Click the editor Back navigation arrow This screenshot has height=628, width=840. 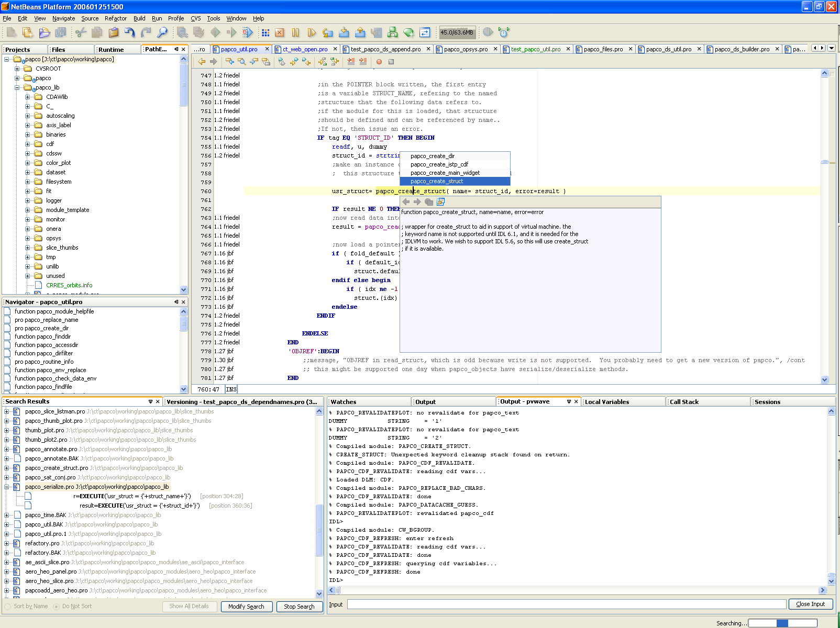tap(202, 62)
